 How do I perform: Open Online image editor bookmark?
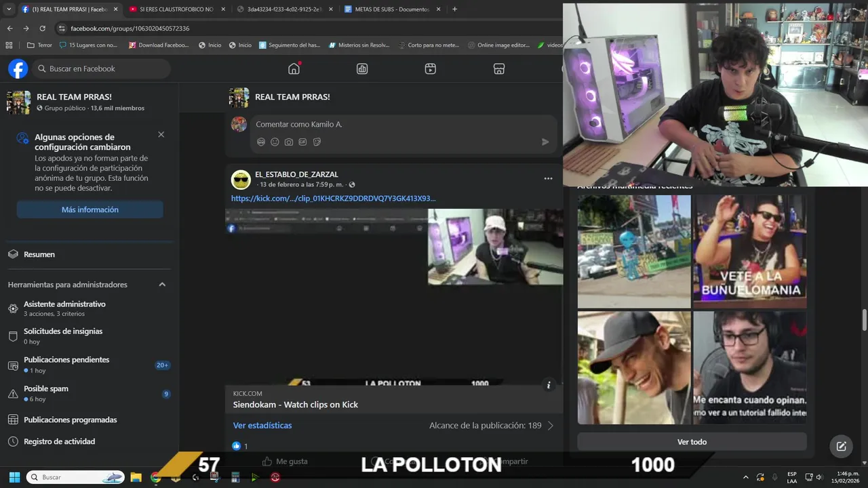point(498,45)
